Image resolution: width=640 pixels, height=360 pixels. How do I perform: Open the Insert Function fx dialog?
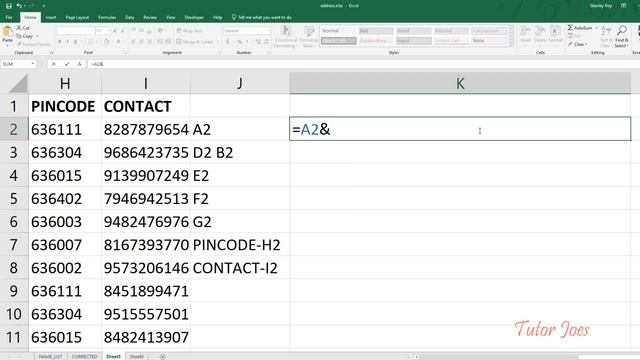(x=79, y=64)
